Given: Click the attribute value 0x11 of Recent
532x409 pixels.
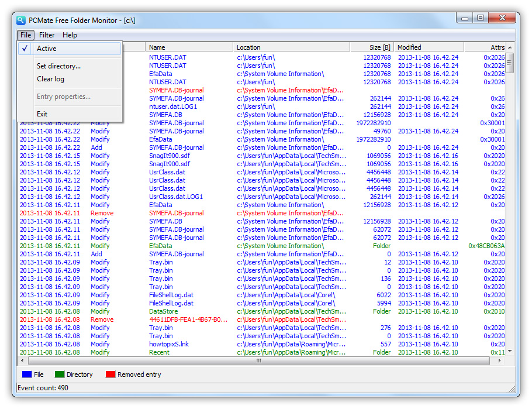Looking at the screenshot, I should (x=498, y=352).
